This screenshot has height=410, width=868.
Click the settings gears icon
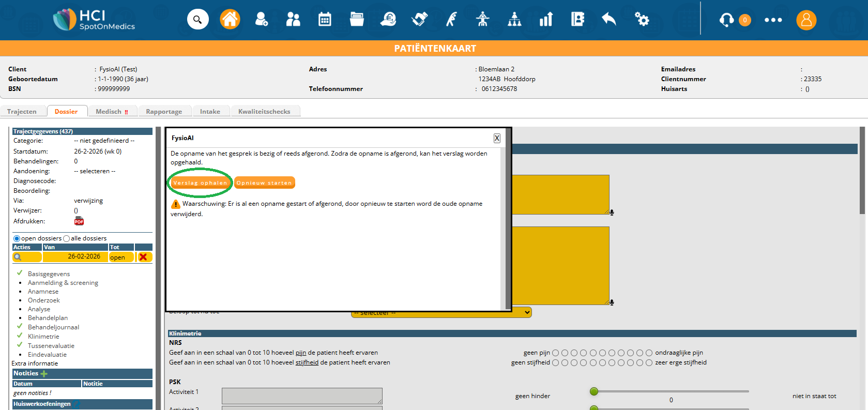tap(642, 20)
